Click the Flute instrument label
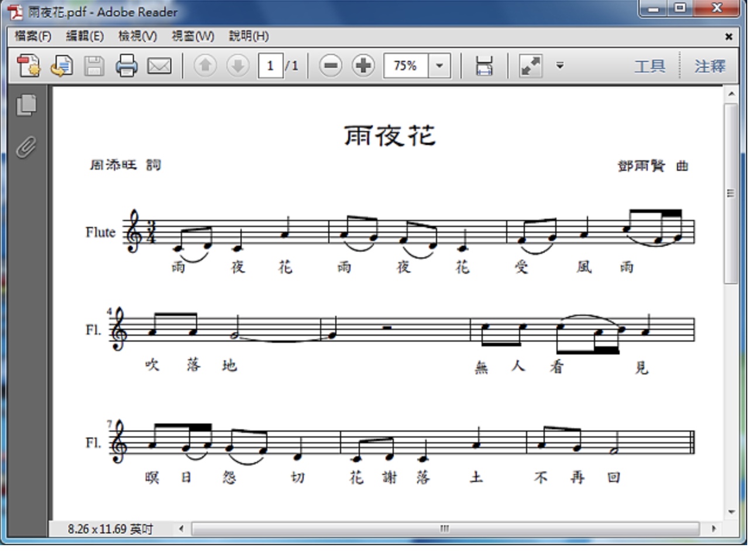The width and height of the screenshot is (756, 551). [x=100, y=232]
